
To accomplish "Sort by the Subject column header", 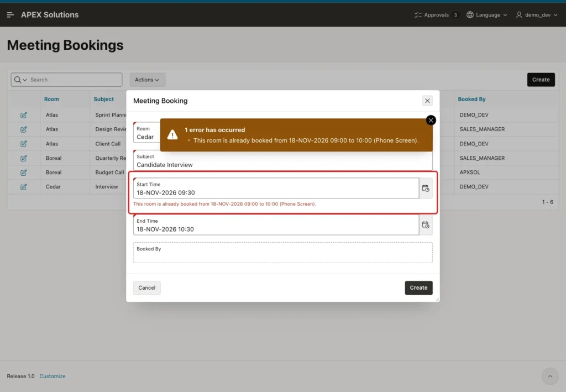I will pyautogui.click(x=103, y=100).
